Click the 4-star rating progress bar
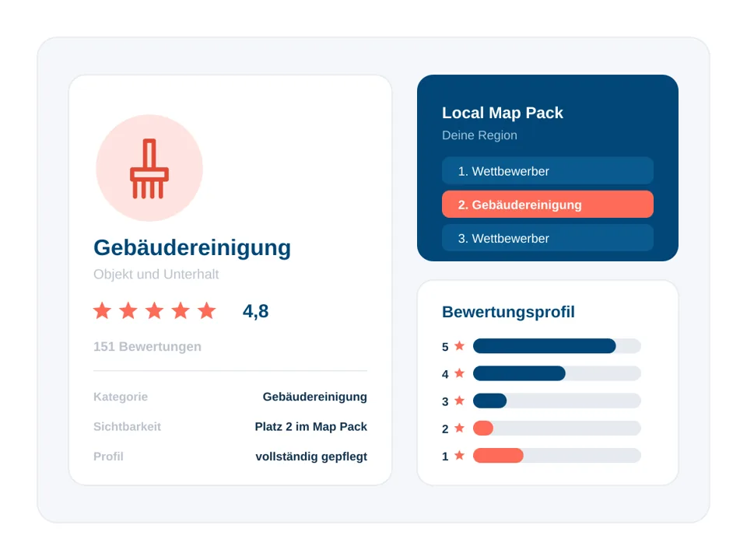 556,373
